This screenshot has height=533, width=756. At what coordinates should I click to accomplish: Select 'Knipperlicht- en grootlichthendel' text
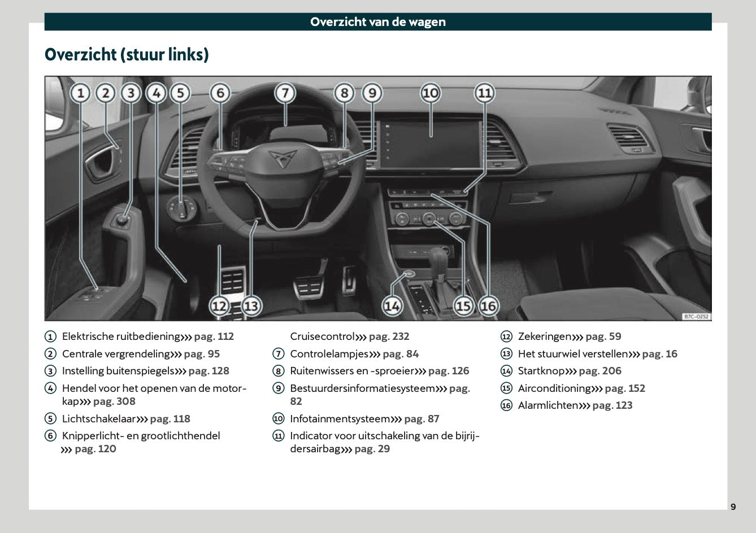pos(141,436)
